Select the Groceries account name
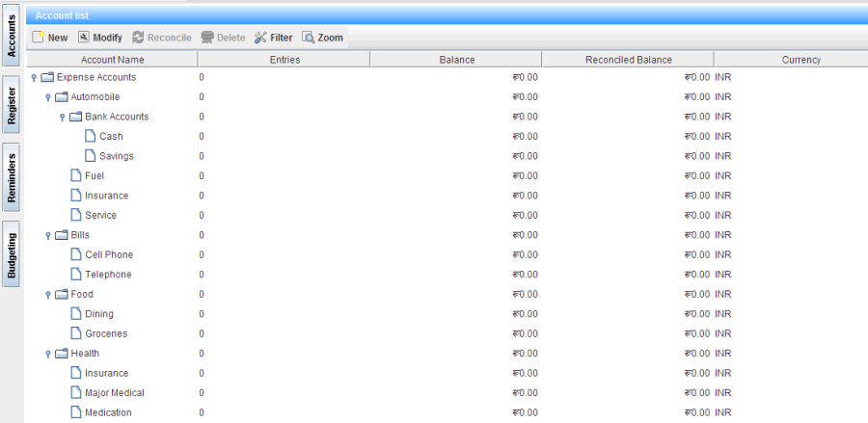Viewport: 868px width, 423px height. [x=106, y=333]
